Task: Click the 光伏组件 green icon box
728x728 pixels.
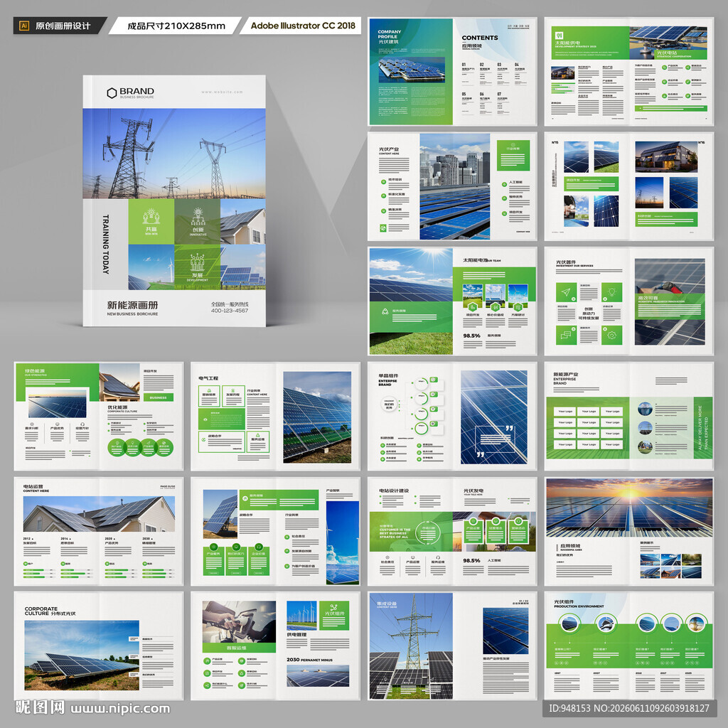Action: point(334,615)
